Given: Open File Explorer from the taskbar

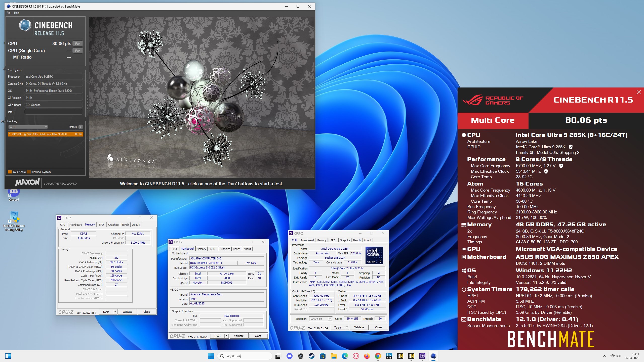Looking at the screenshot, I should point(334,356).
